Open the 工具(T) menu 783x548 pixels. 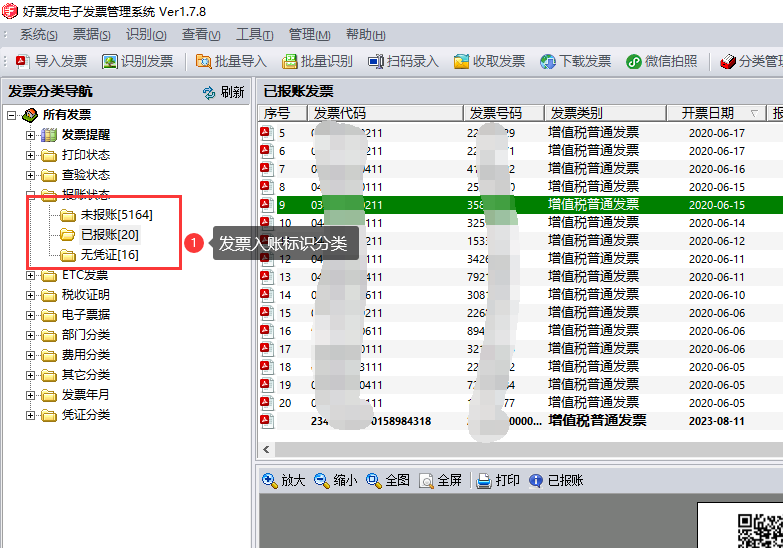pyautogui.click(x=254, y=34)
